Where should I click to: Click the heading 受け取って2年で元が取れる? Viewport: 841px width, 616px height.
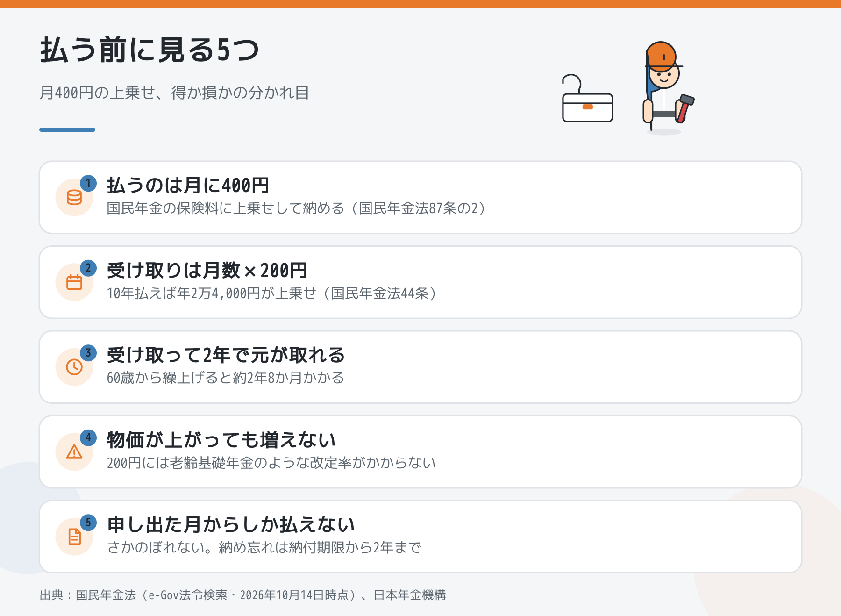point(226,355)
